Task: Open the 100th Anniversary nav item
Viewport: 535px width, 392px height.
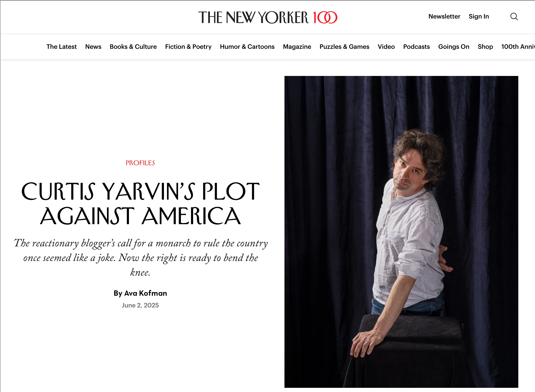Action: (x=518, y=47)
